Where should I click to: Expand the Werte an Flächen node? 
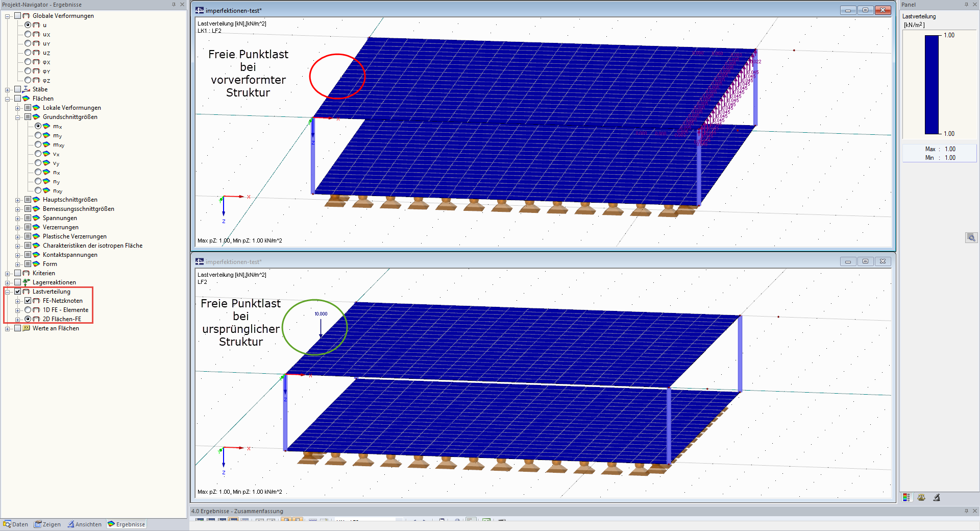pos(7,328)
